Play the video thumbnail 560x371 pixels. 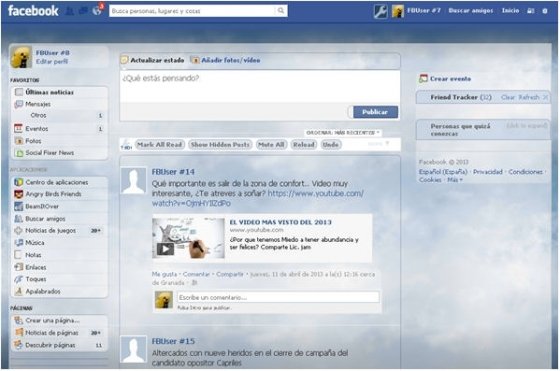(x=189, y=238)
